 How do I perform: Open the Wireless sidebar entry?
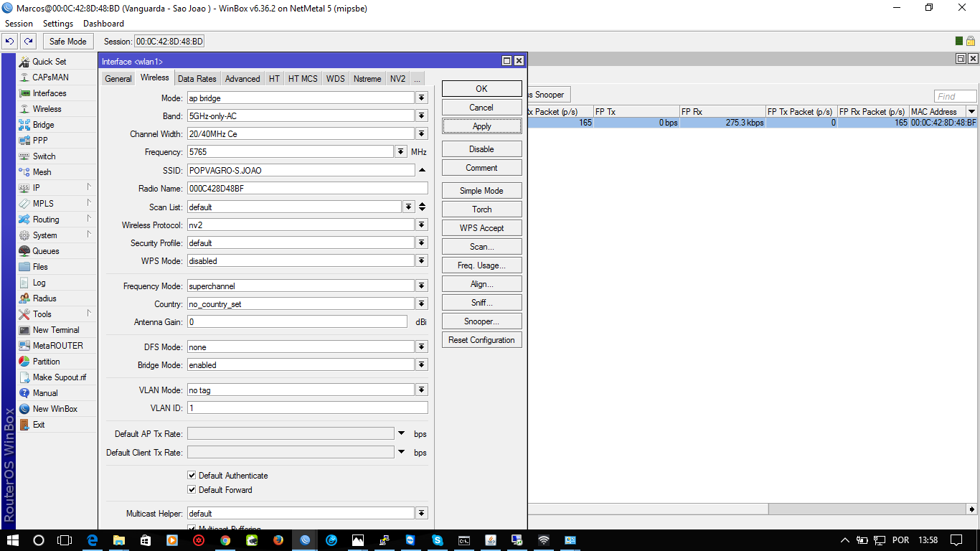[47, 109]
